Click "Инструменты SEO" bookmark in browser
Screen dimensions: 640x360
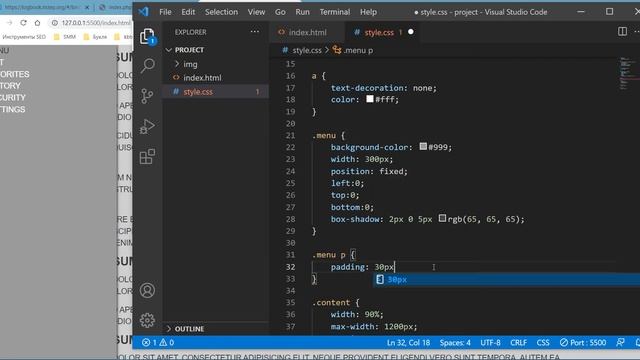pyautogui.click(x=24, y=37)
